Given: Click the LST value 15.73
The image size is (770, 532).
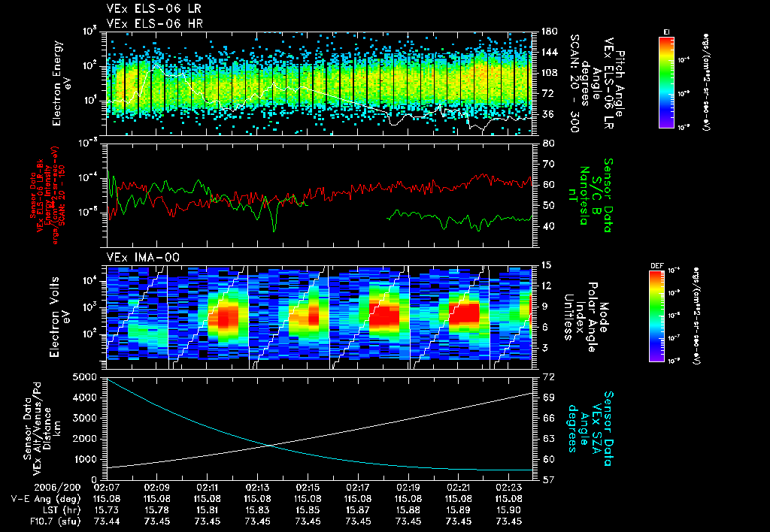Looking at the screenshot, I should tap(107, 510).
